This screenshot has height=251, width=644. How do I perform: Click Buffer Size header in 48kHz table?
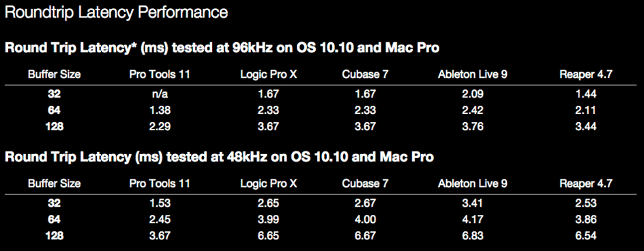(x=54, y=183)
